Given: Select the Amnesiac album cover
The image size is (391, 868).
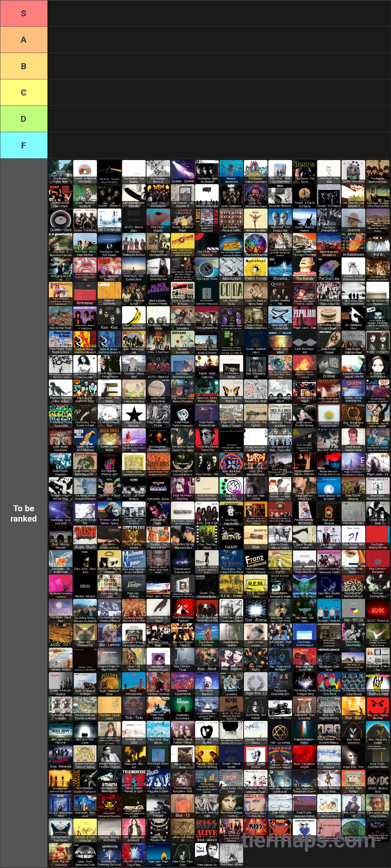Looking at the screenshot, I should [x=85, y=294].
